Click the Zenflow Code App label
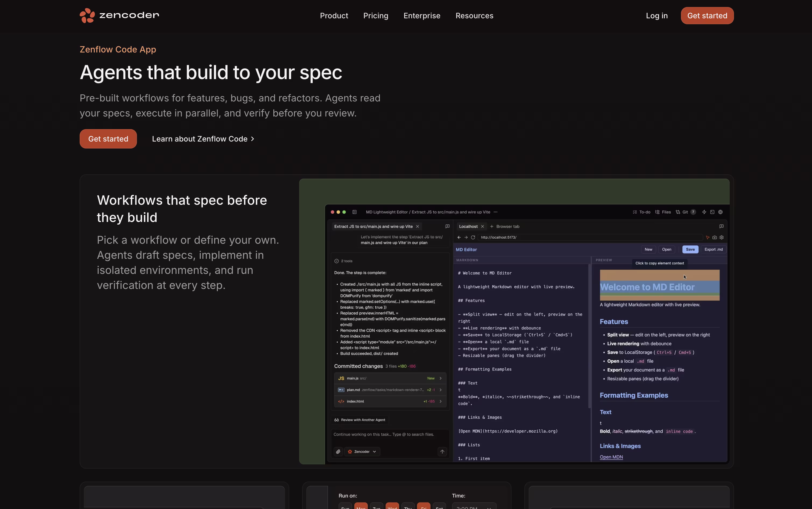This screenshot has width=812, height=509. [x=118, y=50]
